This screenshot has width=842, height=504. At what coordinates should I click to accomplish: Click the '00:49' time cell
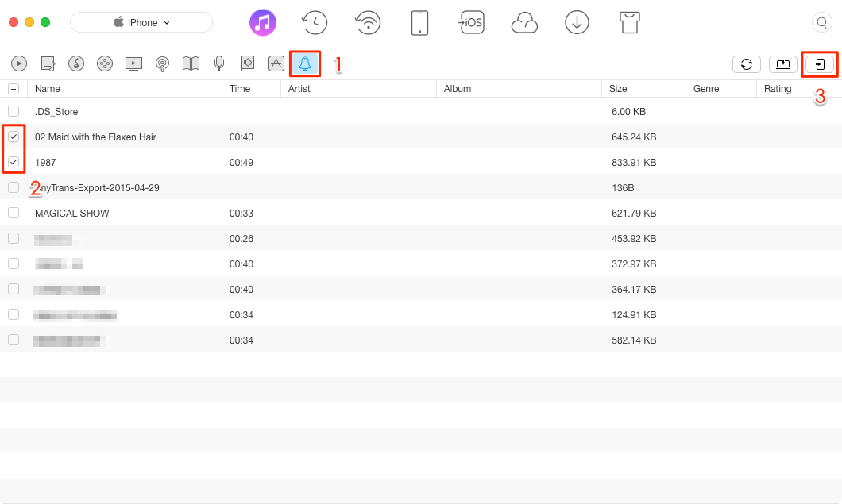point(241,162)
